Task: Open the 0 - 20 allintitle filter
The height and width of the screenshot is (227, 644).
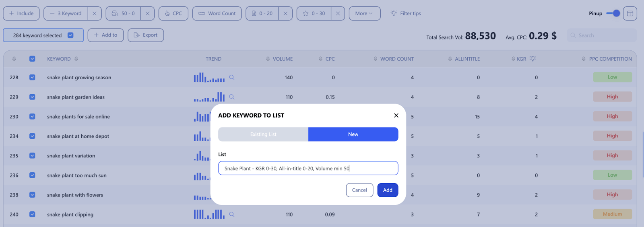Action: (x=262, y=13)
